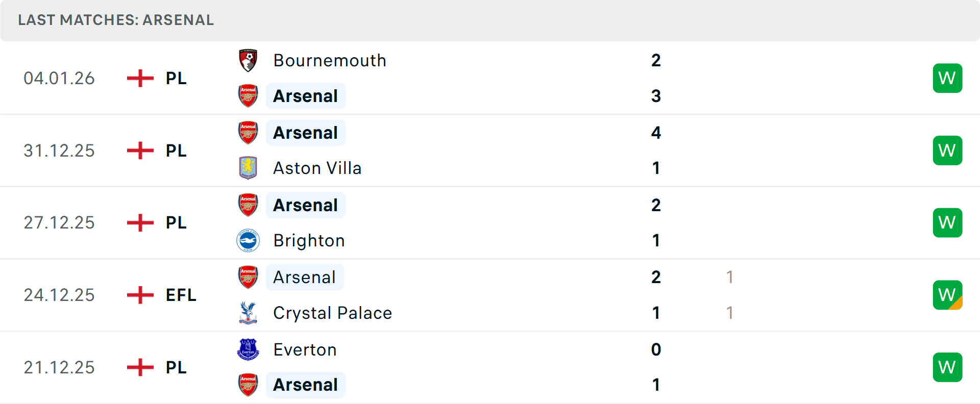
Task: Click the W badge for Bournemouth match
Action: point(947,78)
